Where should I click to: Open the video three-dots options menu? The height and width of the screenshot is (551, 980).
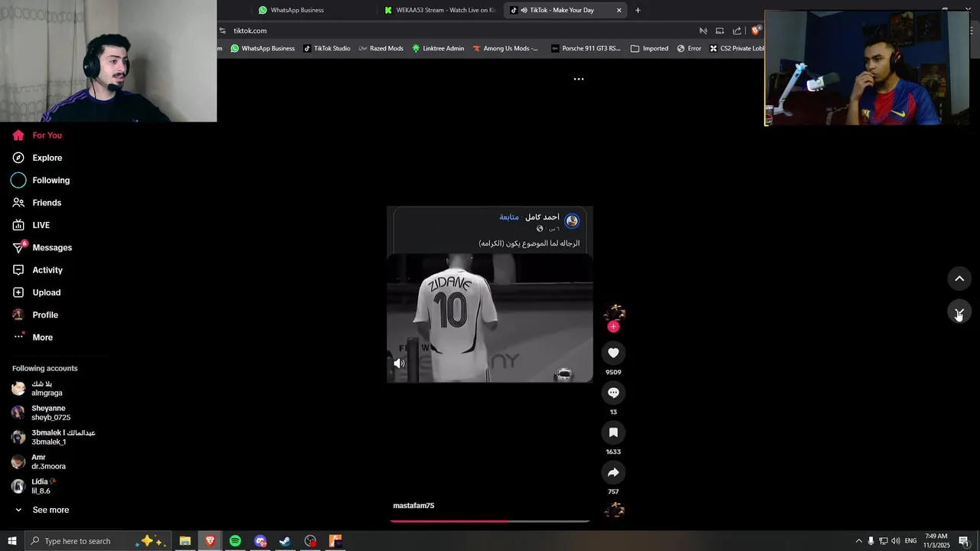[579, 79]
